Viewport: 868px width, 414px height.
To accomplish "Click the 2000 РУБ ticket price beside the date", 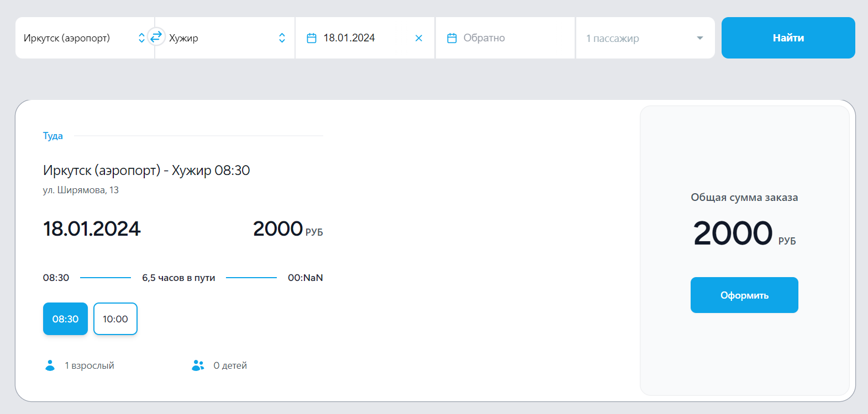I will pos(288,229).
